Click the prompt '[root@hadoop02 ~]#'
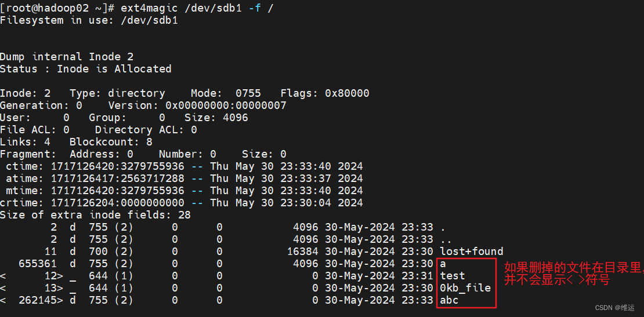 pyautogui.click(x=57, y=8)
